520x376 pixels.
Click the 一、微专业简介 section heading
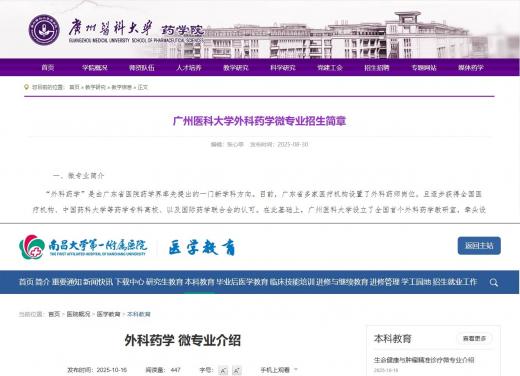click(x=79, y=176)
